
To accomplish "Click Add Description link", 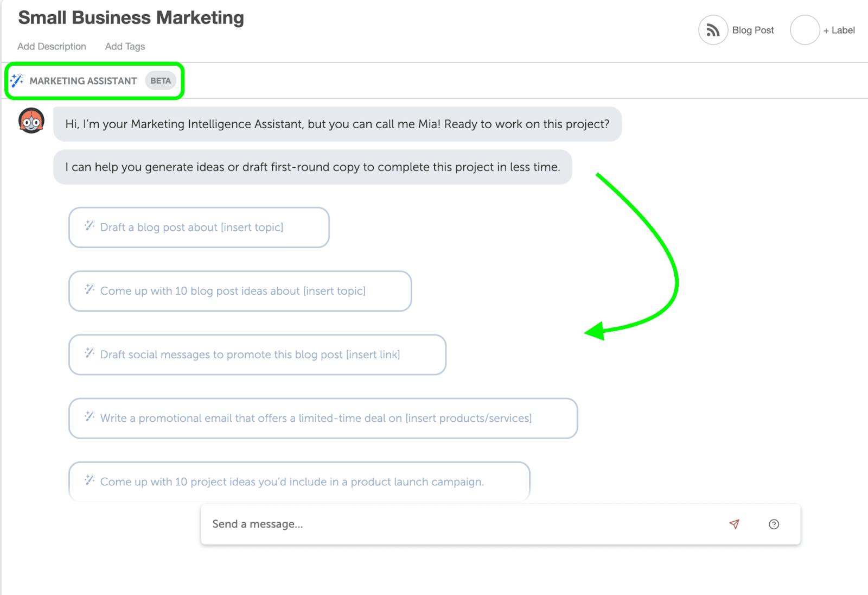I will tap(52, 47).
